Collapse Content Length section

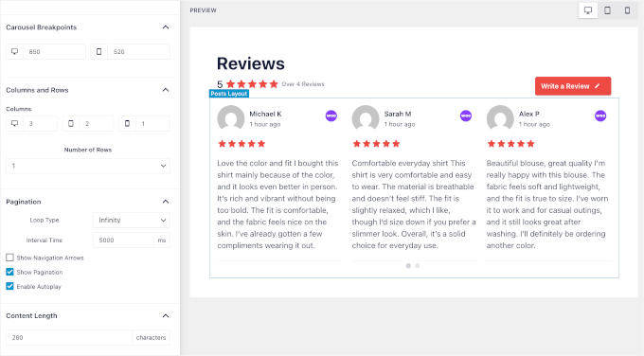tap(166, 315)
